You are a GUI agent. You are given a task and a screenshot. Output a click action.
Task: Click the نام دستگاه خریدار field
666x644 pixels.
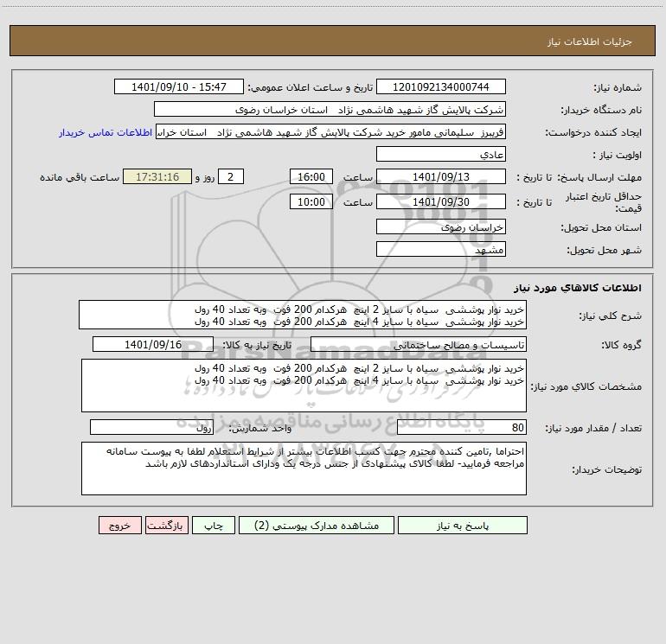(330, 109)
